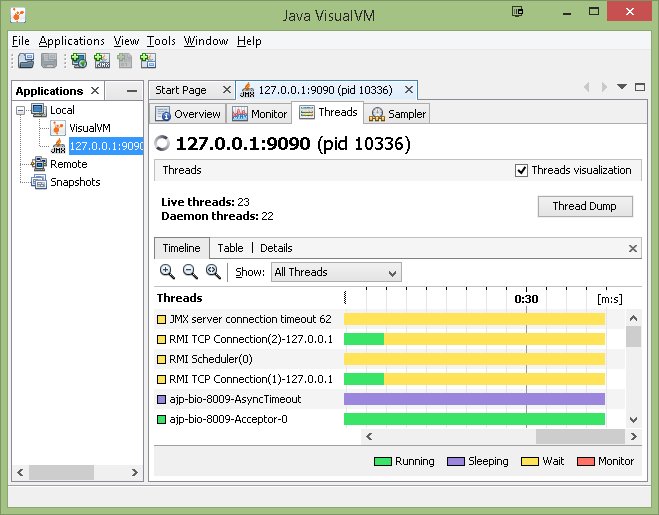Minimize the Applications panel

click(132, 91)
